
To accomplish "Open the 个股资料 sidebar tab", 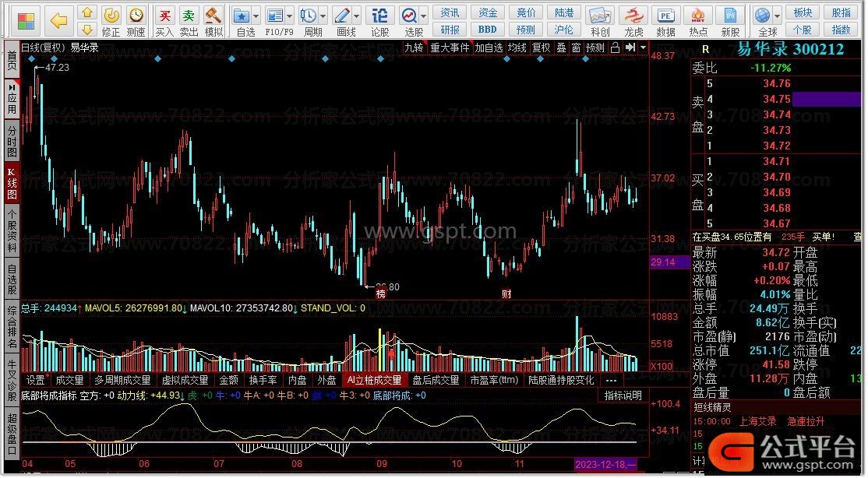I will [12, 230].
